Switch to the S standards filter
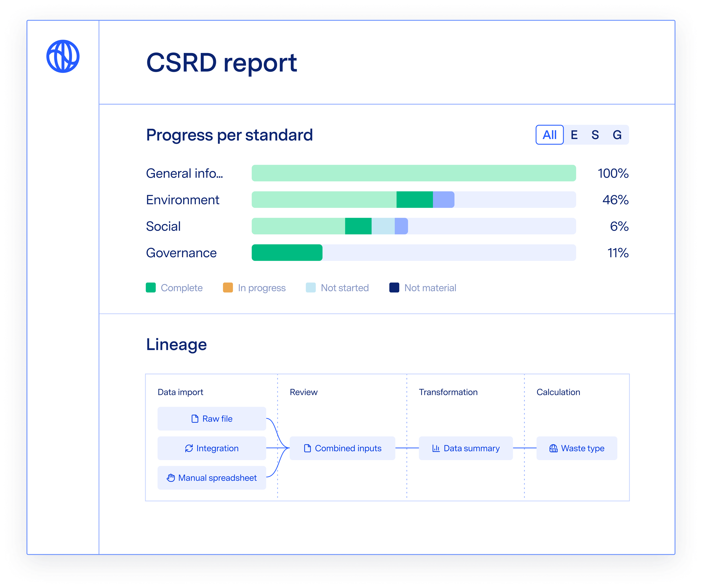Image resolution: width=702 pixels, height=588 pixels. (595, 135)
